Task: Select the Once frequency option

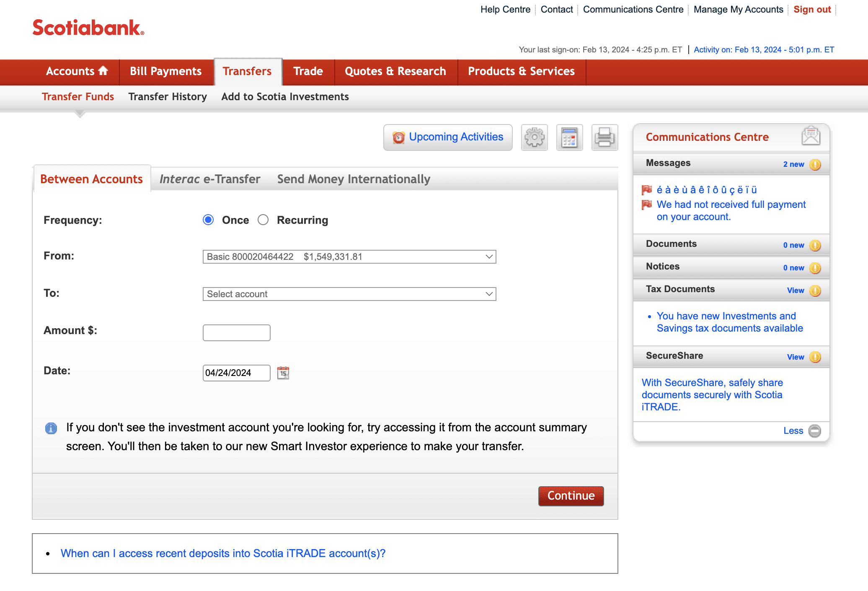Action: (x=208, y=220)
